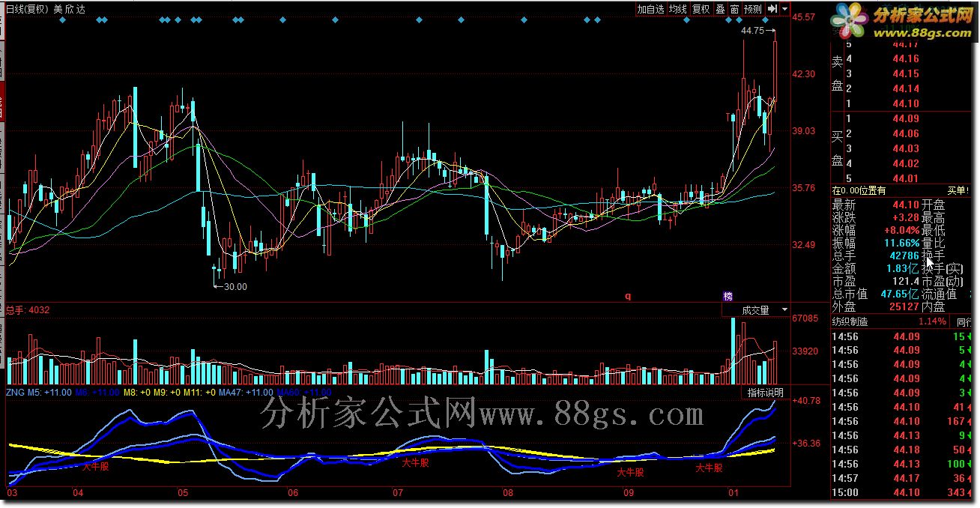Click the 总市值 47.65亿 value

[900, 294]
